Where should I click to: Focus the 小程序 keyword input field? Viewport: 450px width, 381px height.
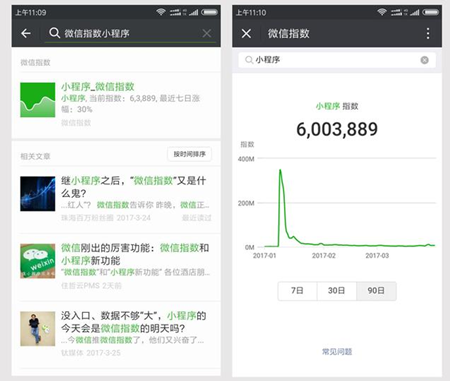click(x=337, y=60)
